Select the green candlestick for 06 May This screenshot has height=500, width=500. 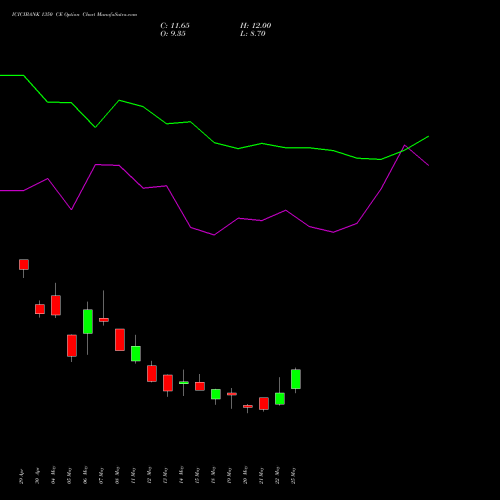click(88, 321)
